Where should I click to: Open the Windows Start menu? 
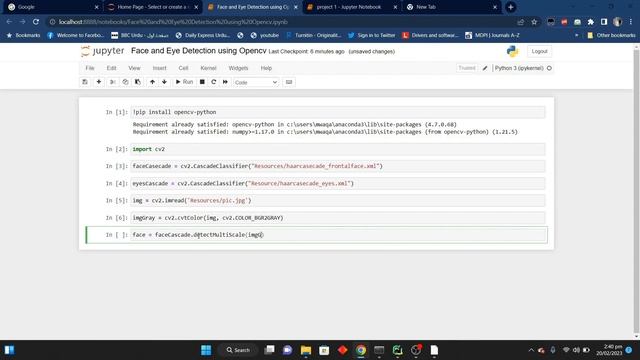pyautogui.click(x=206, y=350)
